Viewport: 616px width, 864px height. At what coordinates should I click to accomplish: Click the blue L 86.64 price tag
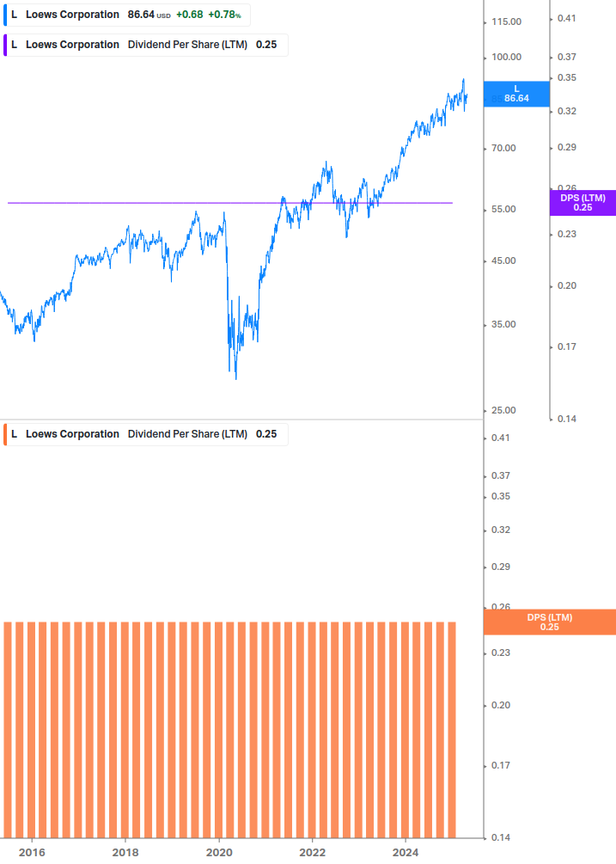tap(516, 94)
